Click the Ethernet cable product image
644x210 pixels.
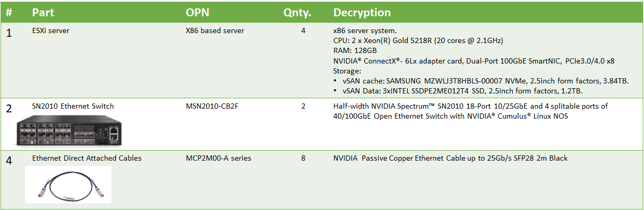click(x=68, y=184)
